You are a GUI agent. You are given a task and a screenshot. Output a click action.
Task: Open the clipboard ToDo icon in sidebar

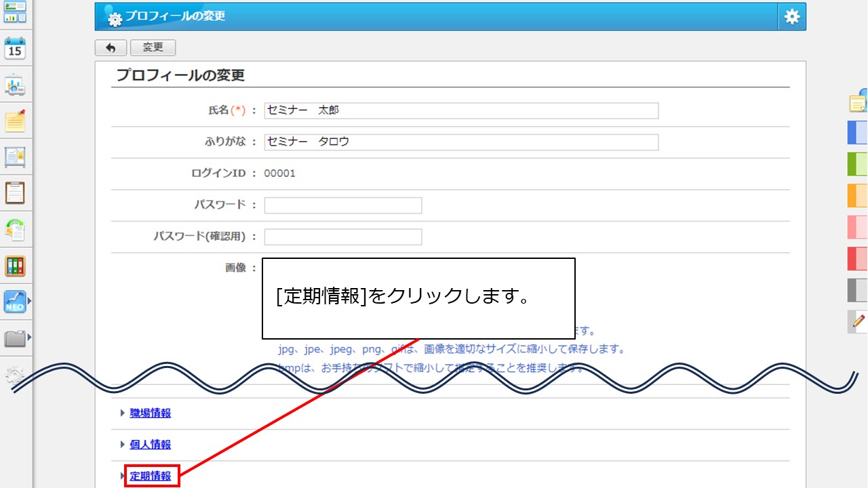point(15,193)
